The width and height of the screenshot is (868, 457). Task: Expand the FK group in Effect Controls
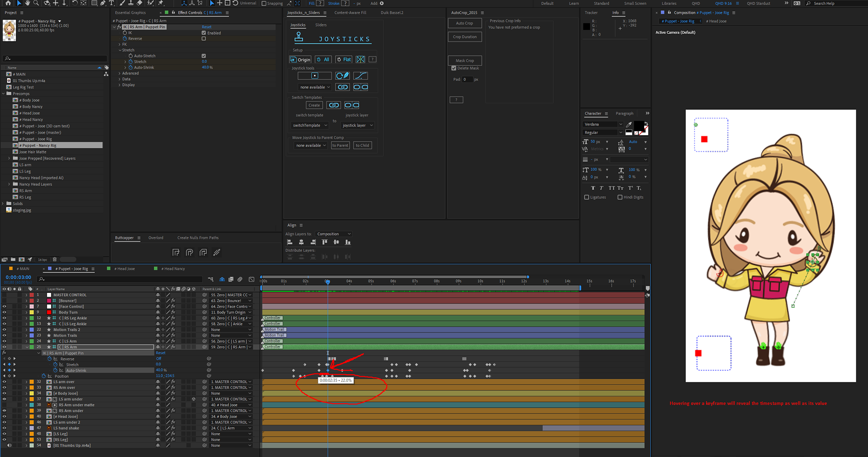120,44
